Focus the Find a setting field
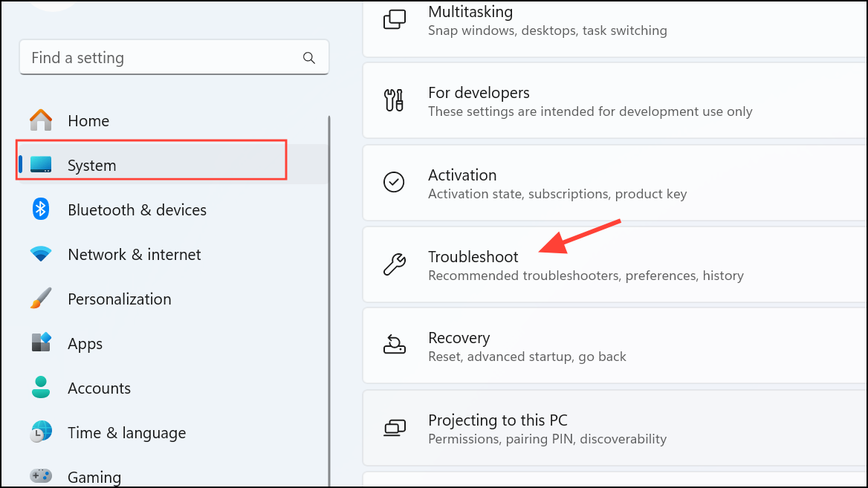Image resolution: width=868 pixels, height=488 pixels. [x=175, y=57]
